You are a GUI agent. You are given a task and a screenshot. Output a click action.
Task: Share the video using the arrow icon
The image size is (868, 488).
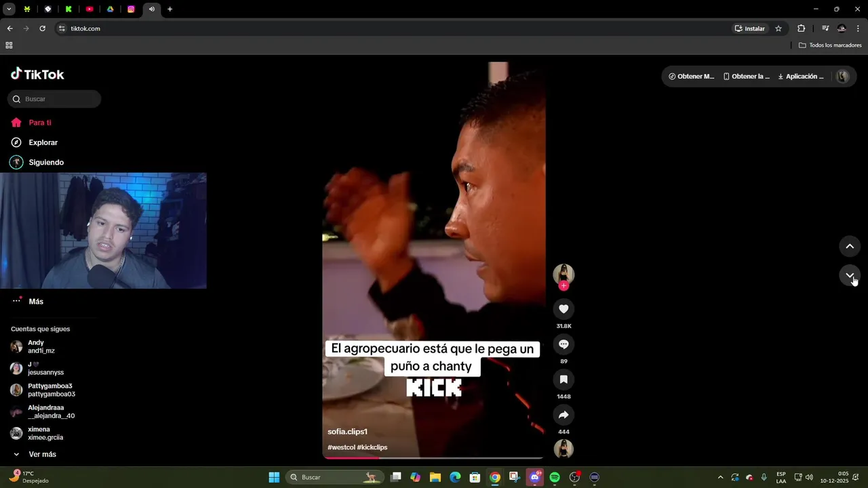coord(564,415)
